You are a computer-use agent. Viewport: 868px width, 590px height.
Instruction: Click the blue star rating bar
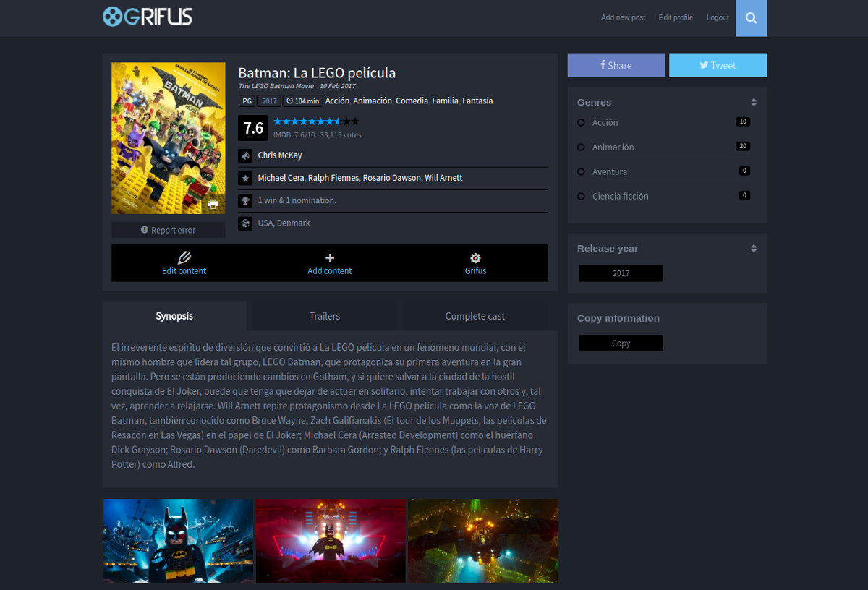click(316, 121)
